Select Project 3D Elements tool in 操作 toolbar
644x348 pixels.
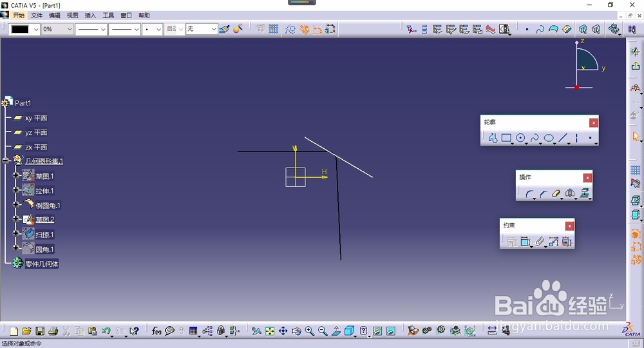click(584, 193)
